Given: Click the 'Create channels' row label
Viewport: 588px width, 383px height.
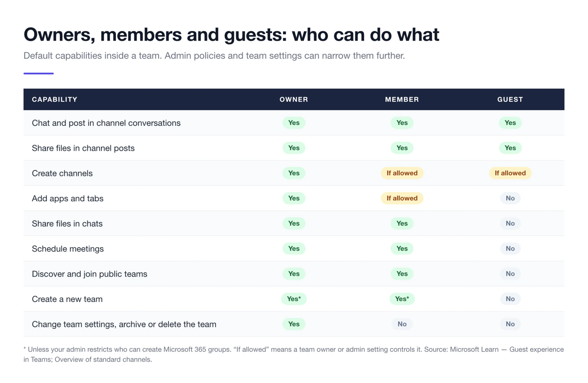Looking at the screenshot, I should (x=62, y=173).
